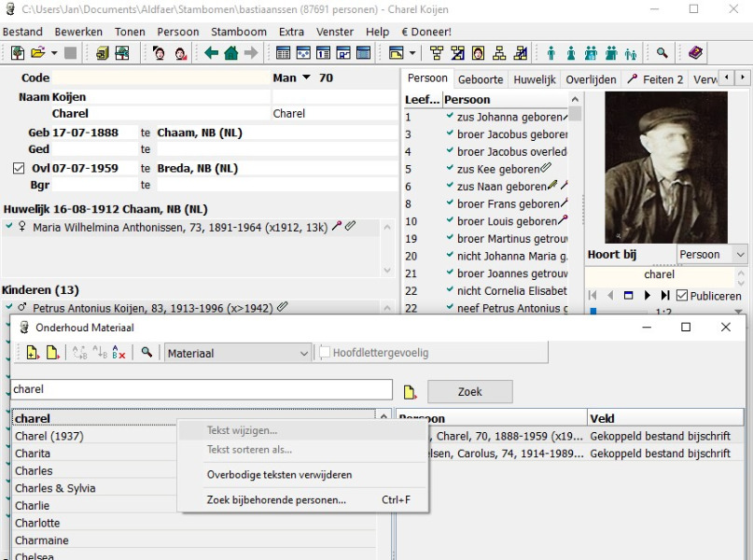
Task: Click the next photo play arrow
Action: [x=646, y=296]
